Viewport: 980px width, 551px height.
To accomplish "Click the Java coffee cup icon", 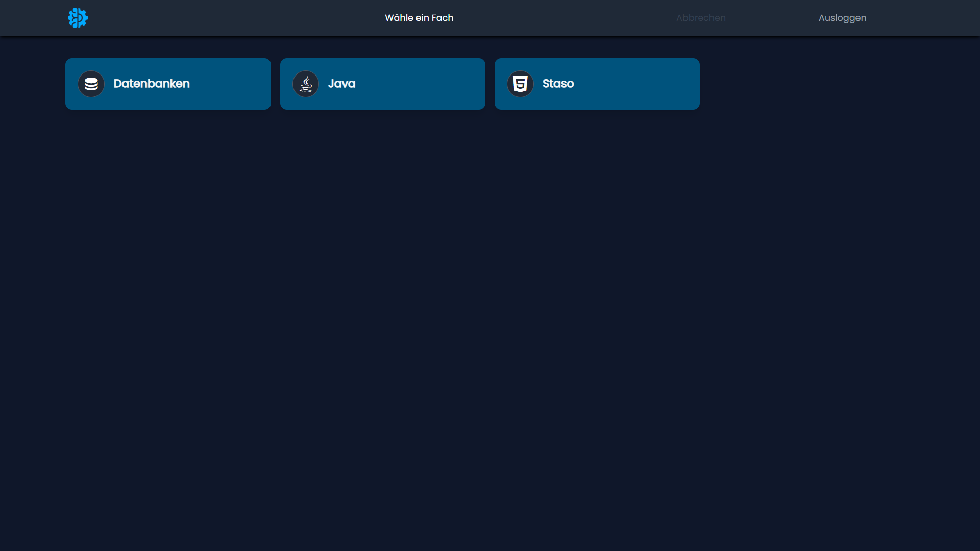I will [x=306, y=84].
